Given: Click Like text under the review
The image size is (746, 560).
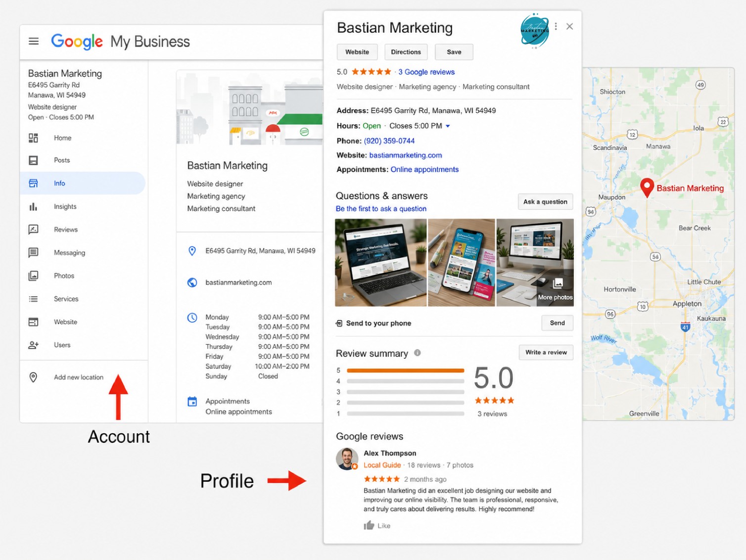Looking at the screenshot, I should coord(384,526).
